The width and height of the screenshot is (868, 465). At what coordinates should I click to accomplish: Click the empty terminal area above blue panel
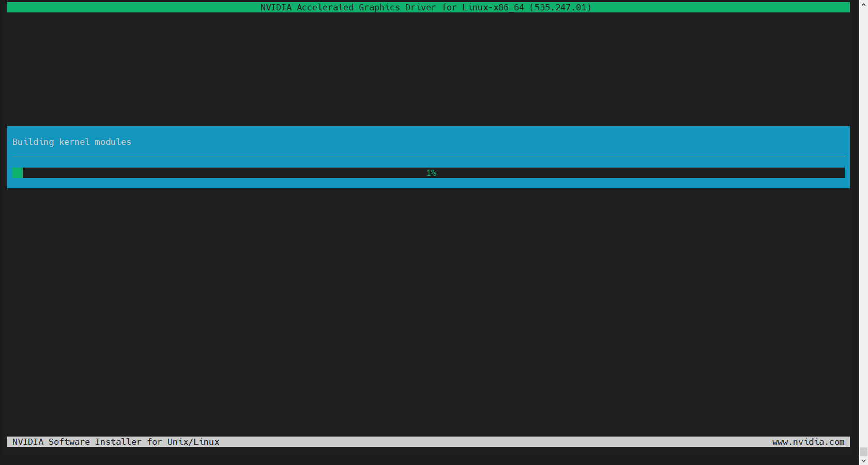428,67
